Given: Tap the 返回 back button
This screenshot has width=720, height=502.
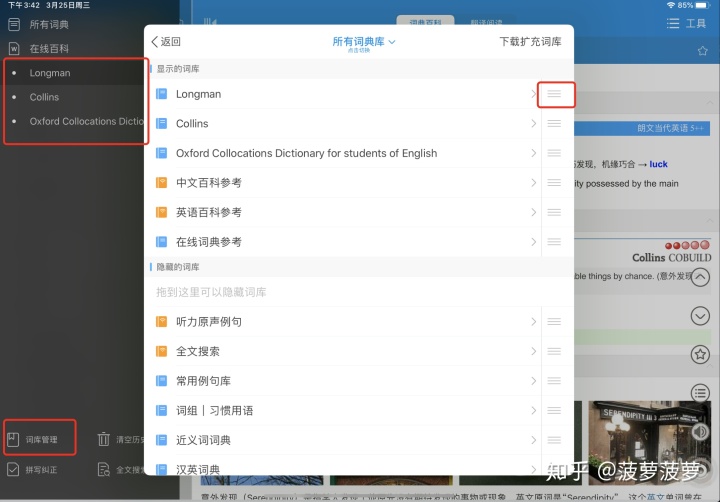Looking at the screenshot, I should tap(166, 42).
